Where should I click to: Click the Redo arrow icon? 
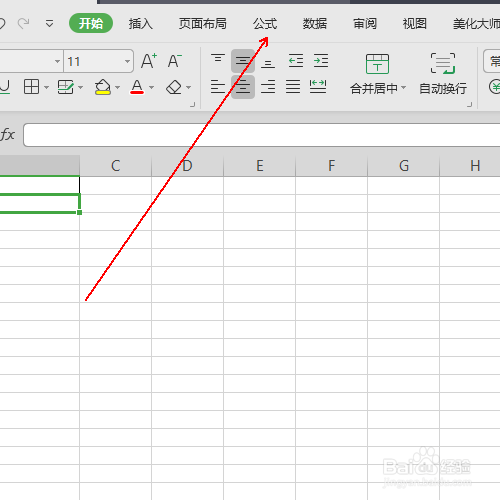23,24
